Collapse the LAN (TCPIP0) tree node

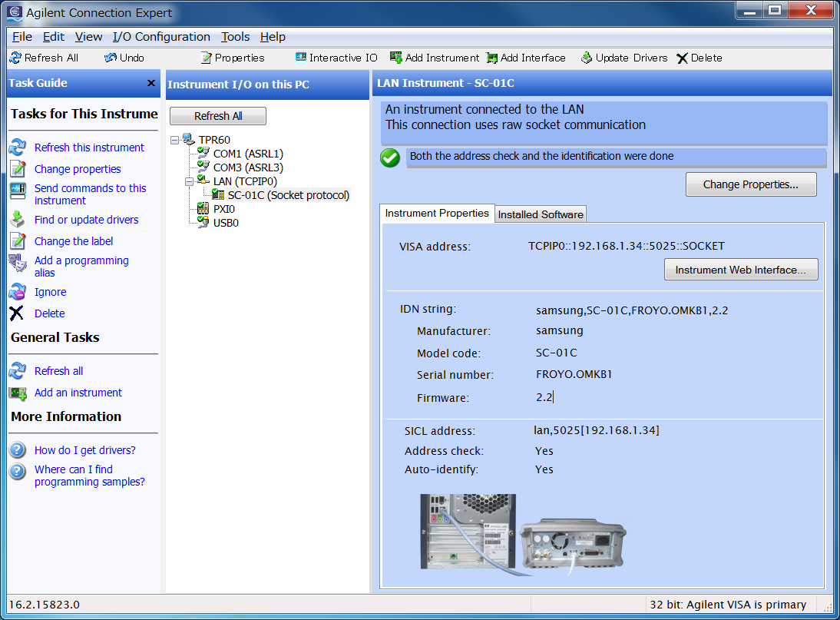189,182
